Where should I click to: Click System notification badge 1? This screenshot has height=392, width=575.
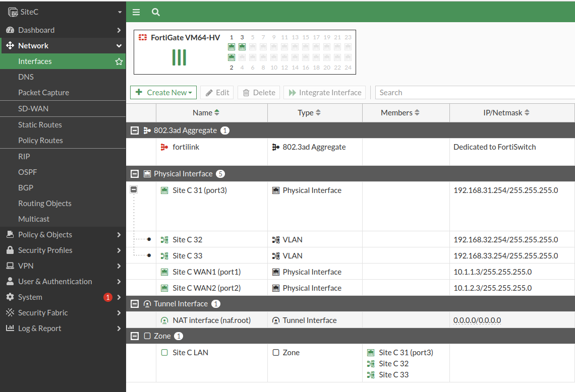108,297
